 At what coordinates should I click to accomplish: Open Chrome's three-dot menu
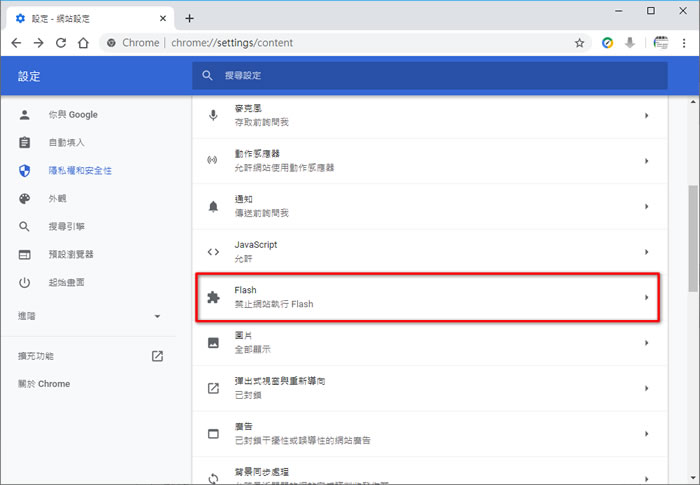684,43
